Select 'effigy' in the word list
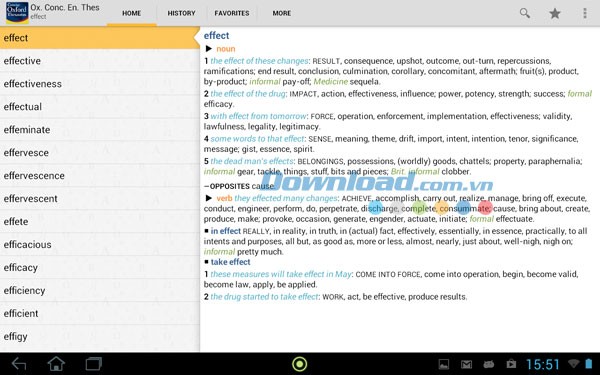This screenshot has height=375, width=600. coord(99,336)
